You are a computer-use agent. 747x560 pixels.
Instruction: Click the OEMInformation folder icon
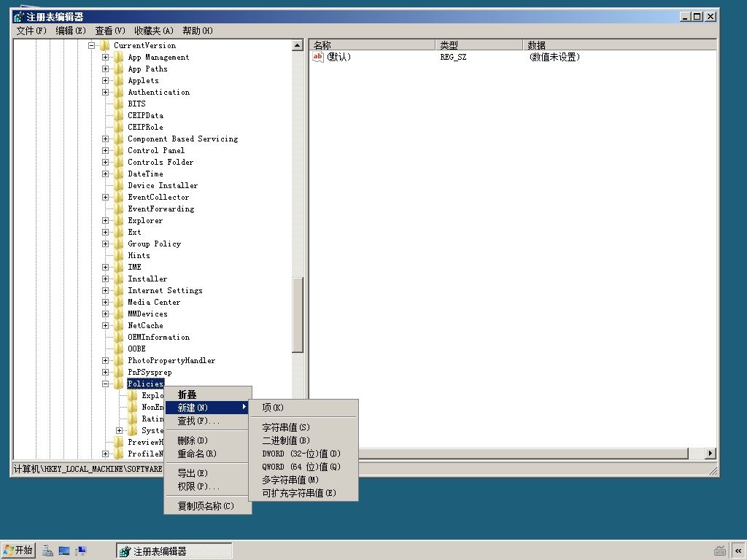119,337
